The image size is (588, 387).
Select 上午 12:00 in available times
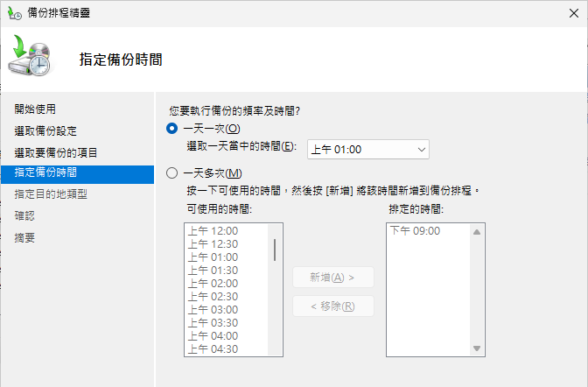coord(213,231)
